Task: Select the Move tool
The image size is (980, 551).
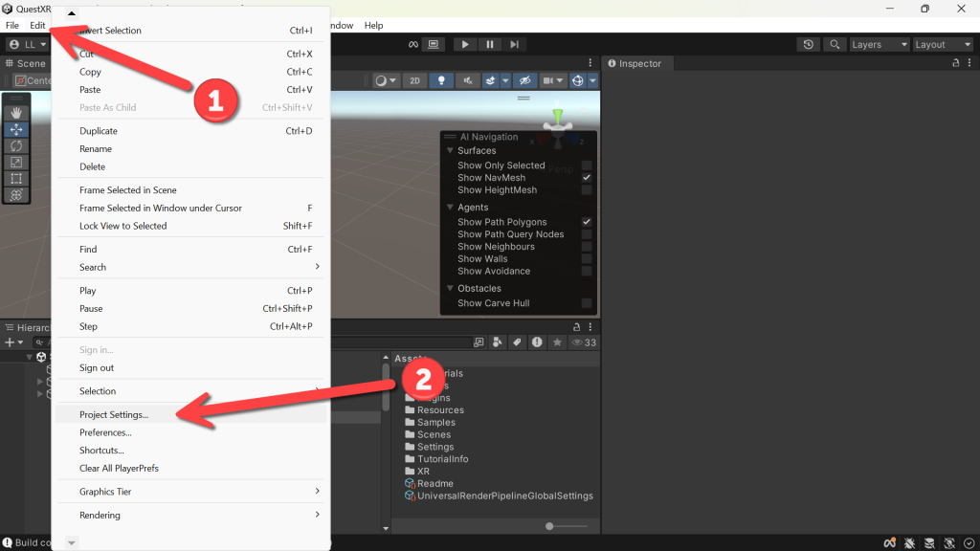Action: point(16,129)
